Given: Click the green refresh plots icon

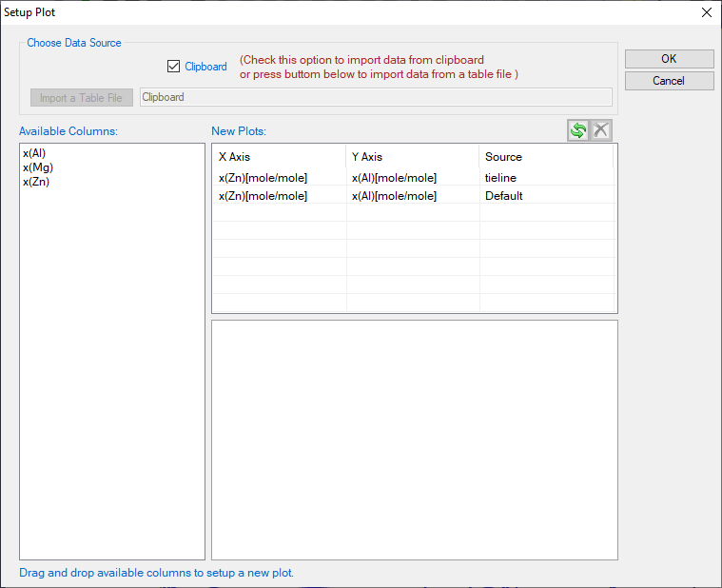Looking at the screenshot, I should click(x=578, y=130).
